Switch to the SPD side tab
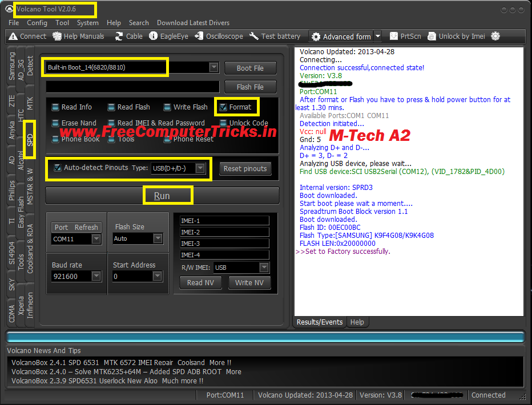The image size is (532, 405). (x=30, y=140)
